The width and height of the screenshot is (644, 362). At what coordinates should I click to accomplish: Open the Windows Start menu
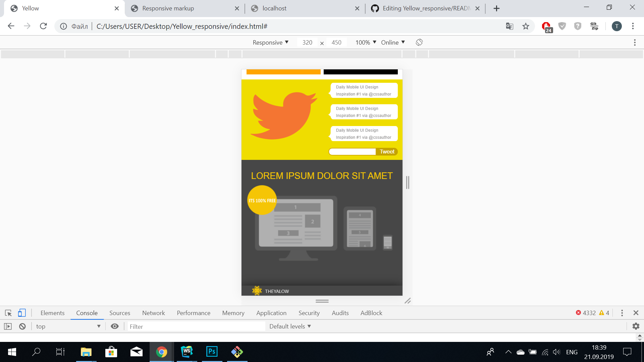pyautogui.click(x=12, y=352)
